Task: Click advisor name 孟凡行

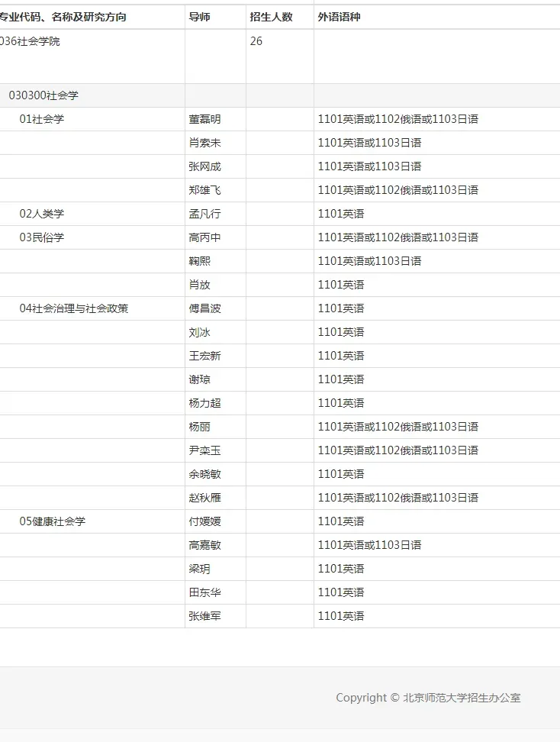Action: click(204, 214)
